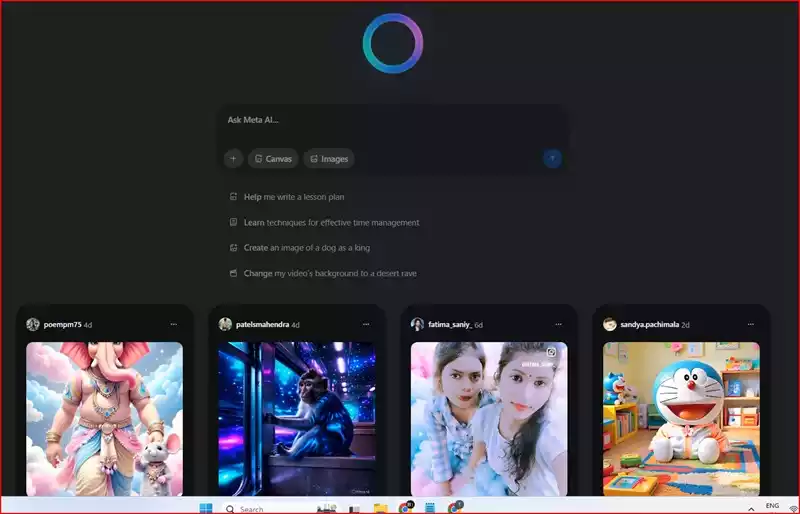800x514 pixels.
Task: Open username sandya.pachimala
Action: tap(649, 325)
